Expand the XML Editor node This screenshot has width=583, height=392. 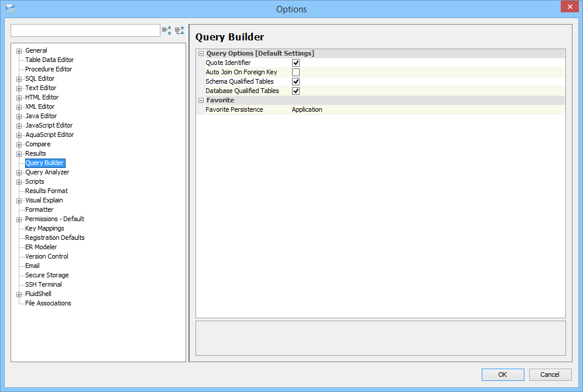coord(19,108)
